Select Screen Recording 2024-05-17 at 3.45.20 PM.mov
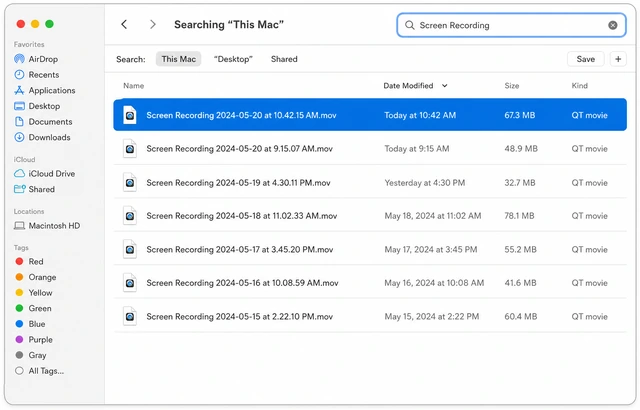Screen dimensions: 640x410 (x=370, y=249)
